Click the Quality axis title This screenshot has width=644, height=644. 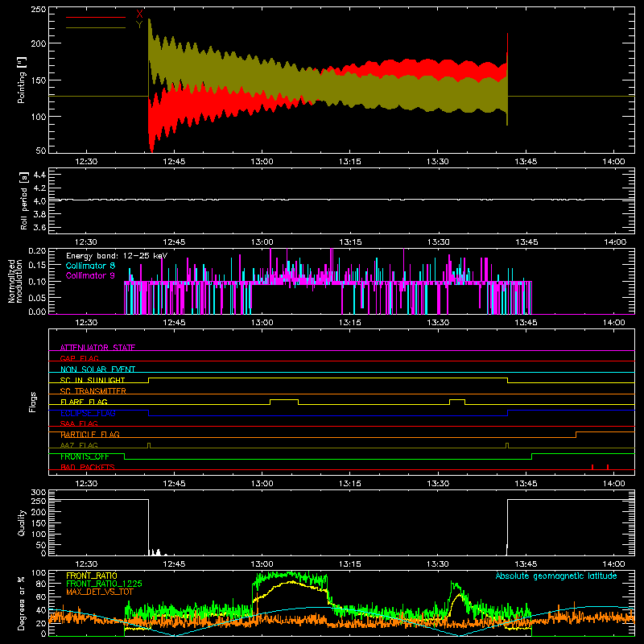22,522
